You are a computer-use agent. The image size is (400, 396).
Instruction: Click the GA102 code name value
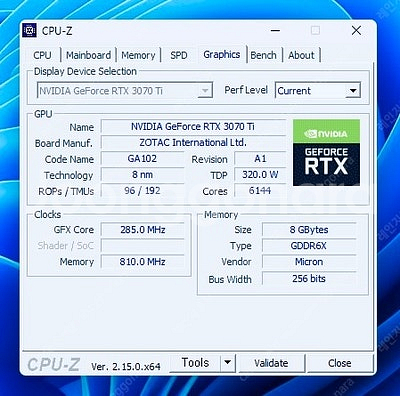click(x=142, y=159)
